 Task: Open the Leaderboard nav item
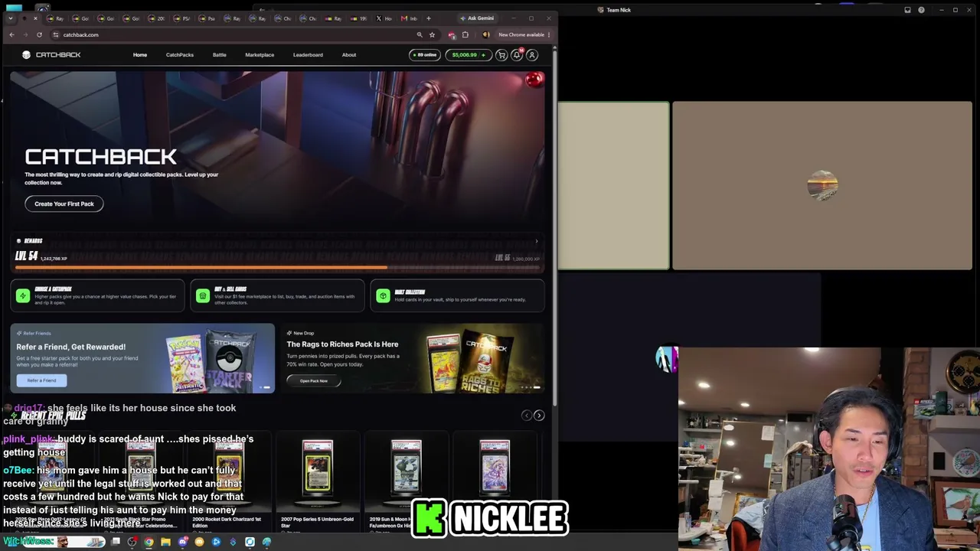pyautogui.click(x=308, y=55)
